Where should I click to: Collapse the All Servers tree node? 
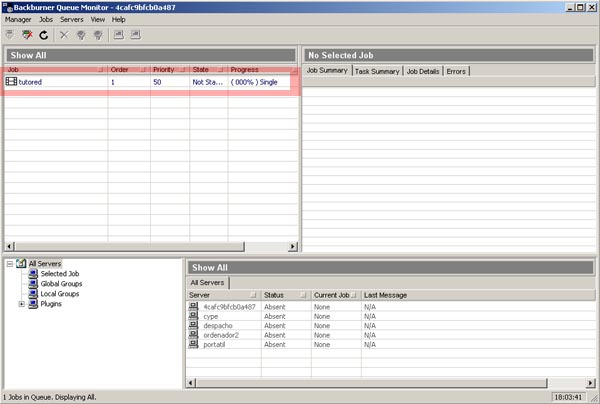[x=10, y=264]
